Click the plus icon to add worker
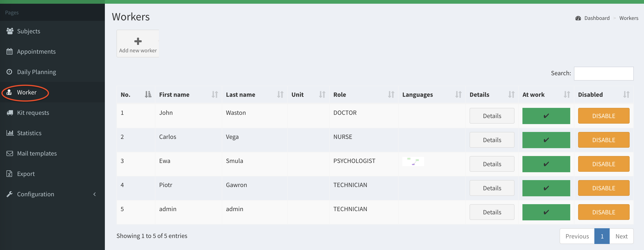This screenshot has width=644, height=250. [138, 41]
